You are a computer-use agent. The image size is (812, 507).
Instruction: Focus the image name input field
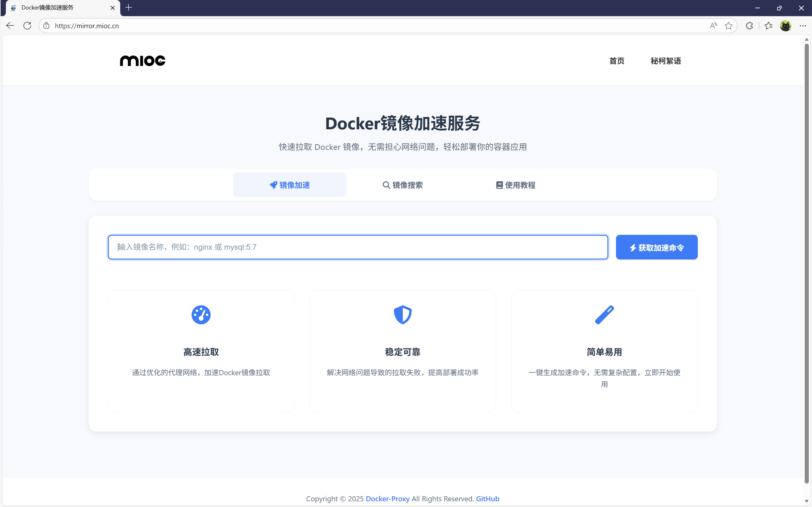point(358,247)
